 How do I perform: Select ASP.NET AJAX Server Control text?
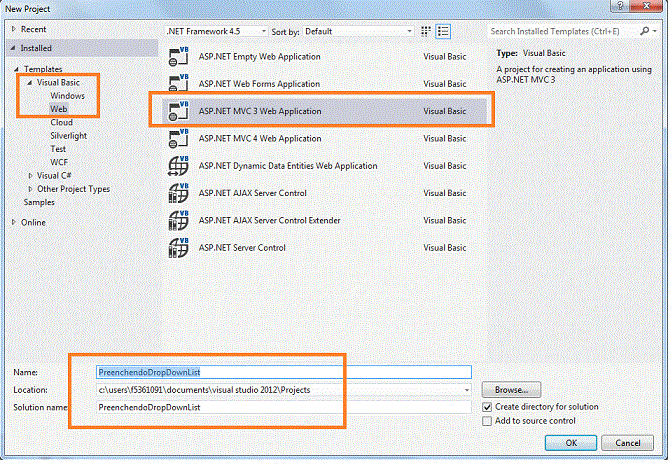point(253,193)
